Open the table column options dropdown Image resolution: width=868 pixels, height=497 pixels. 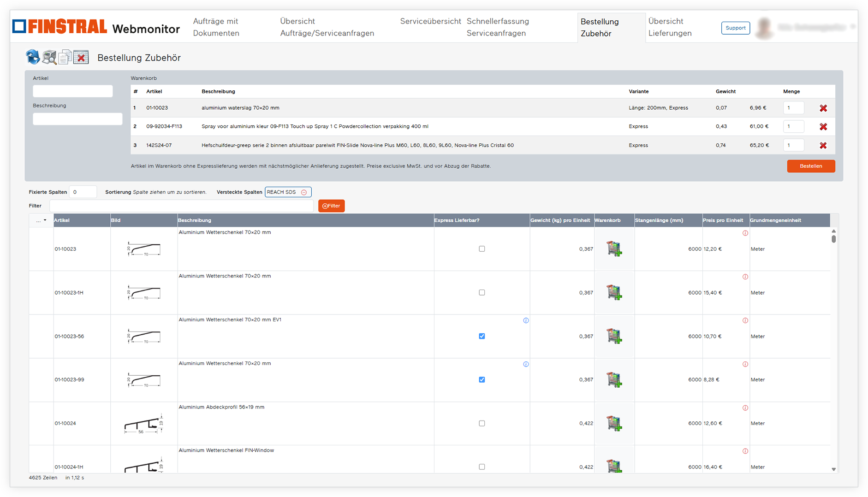(41, 220)
